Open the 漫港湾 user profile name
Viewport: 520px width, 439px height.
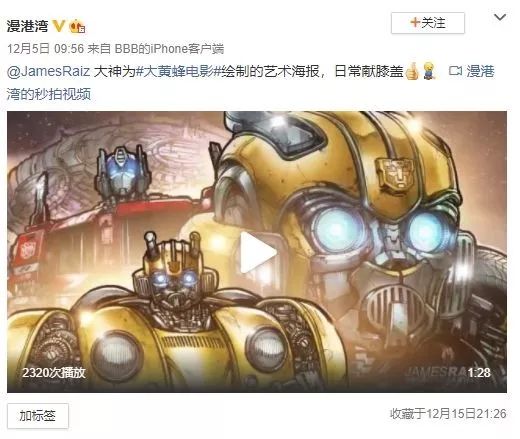click(27, 26)
